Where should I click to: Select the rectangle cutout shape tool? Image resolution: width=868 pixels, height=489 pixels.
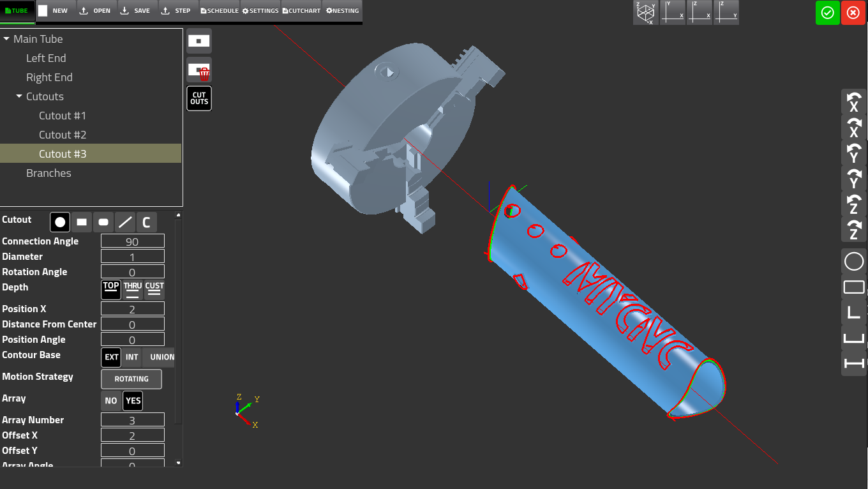pos(81,222)
